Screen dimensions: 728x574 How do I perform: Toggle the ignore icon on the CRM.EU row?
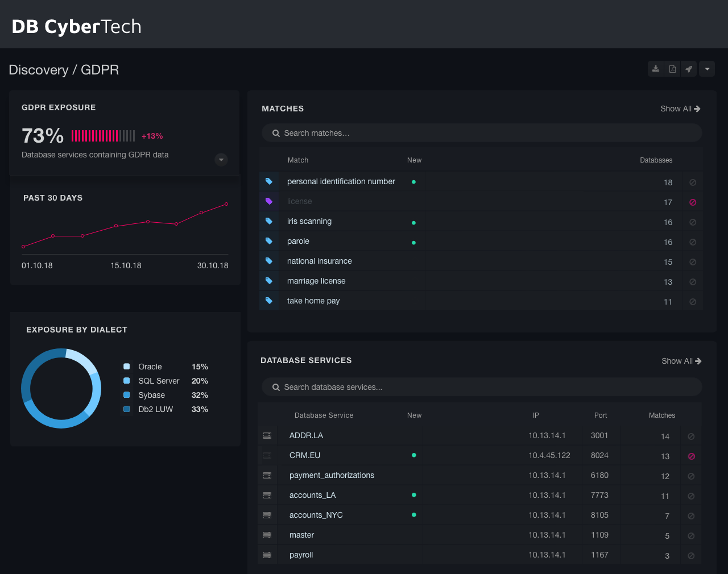[692, 456]
